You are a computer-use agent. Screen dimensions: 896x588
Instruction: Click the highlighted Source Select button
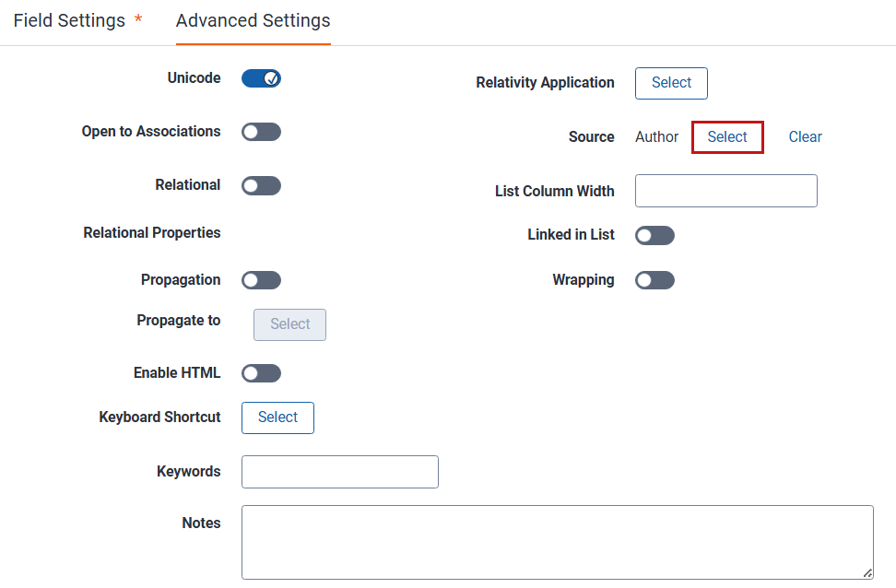(x=727, y=136)
